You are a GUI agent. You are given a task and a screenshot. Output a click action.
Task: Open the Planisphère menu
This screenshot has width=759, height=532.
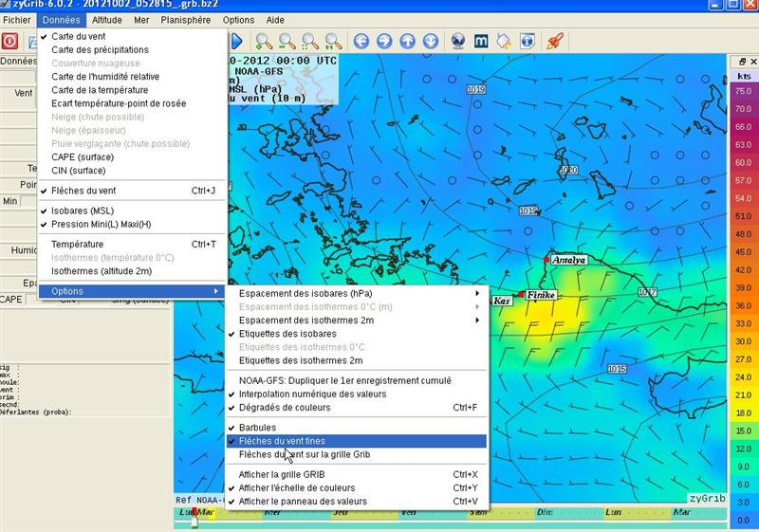click(x=185, y=20)
